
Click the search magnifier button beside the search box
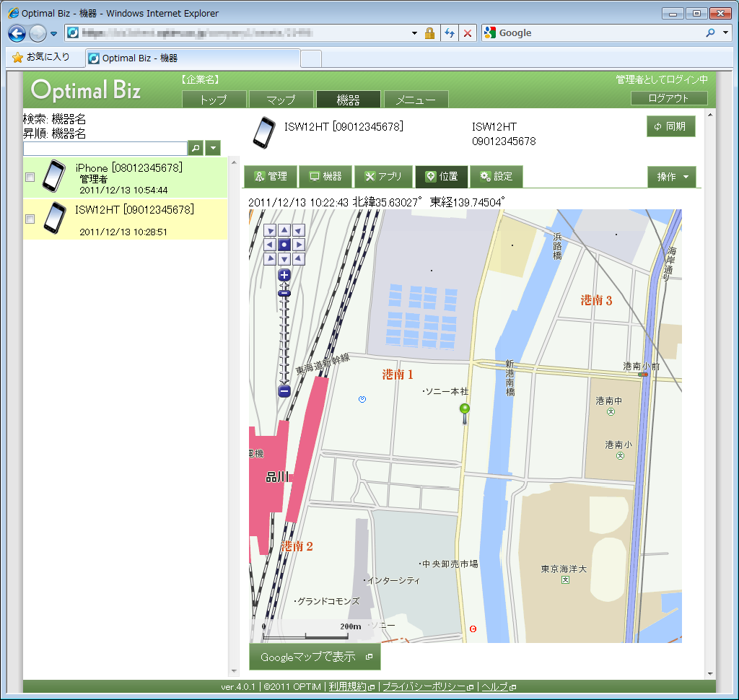pyautogui.click(x=196, y=148)
